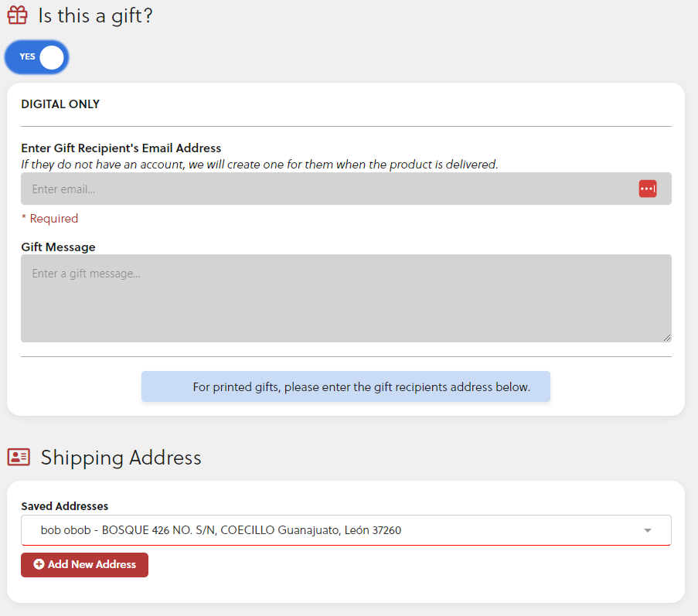The width and height of the screenshot is (698, 616).
Task: Click the red Required notice
Action: [x=49, y=219]
